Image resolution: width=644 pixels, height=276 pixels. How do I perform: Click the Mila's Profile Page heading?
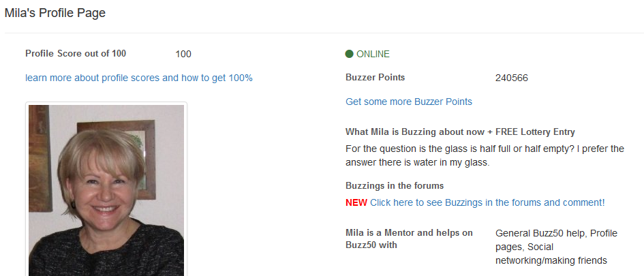pos(55,13)
